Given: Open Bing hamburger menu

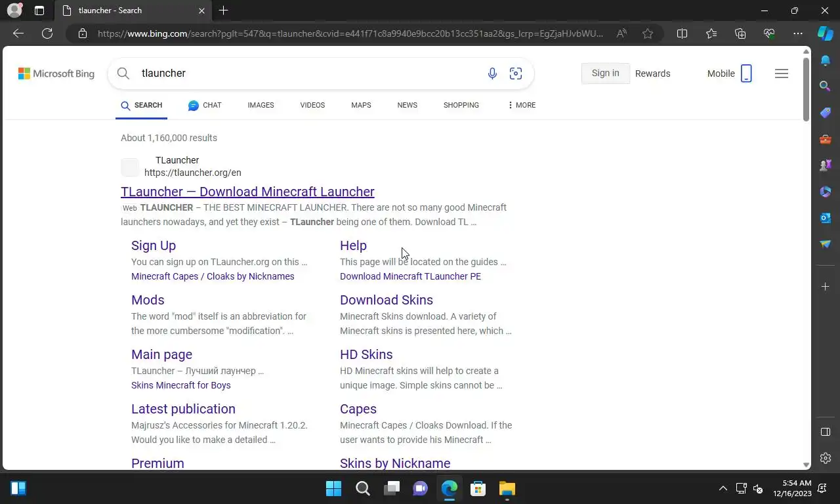Looking at the screenshot, I should coord(782,73).
